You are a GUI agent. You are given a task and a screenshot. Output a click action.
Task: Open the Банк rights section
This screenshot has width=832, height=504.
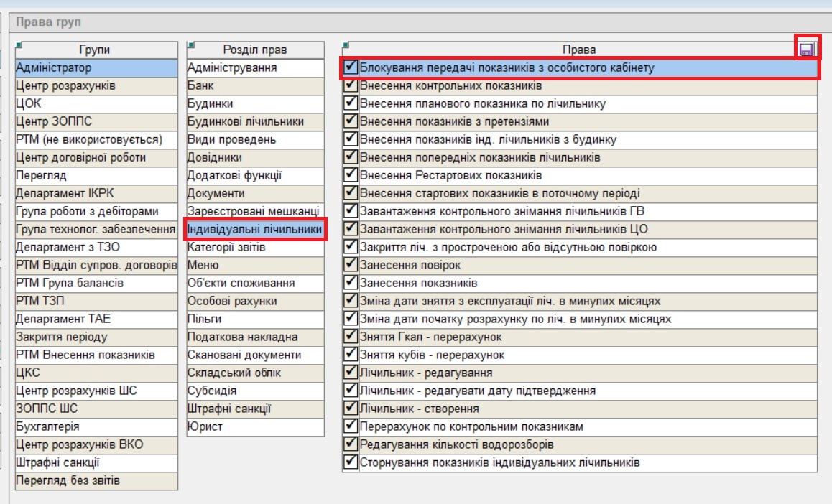point(255,86)
